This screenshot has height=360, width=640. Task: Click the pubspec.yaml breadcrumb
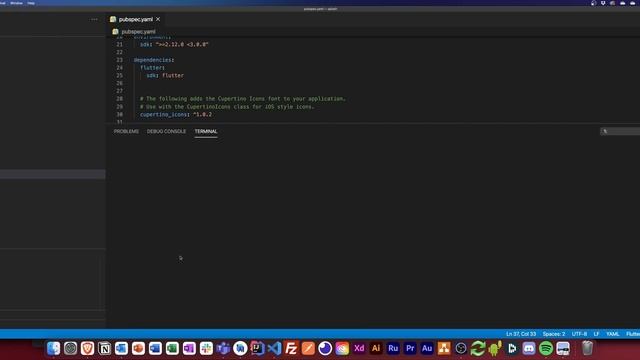point(138,31)
